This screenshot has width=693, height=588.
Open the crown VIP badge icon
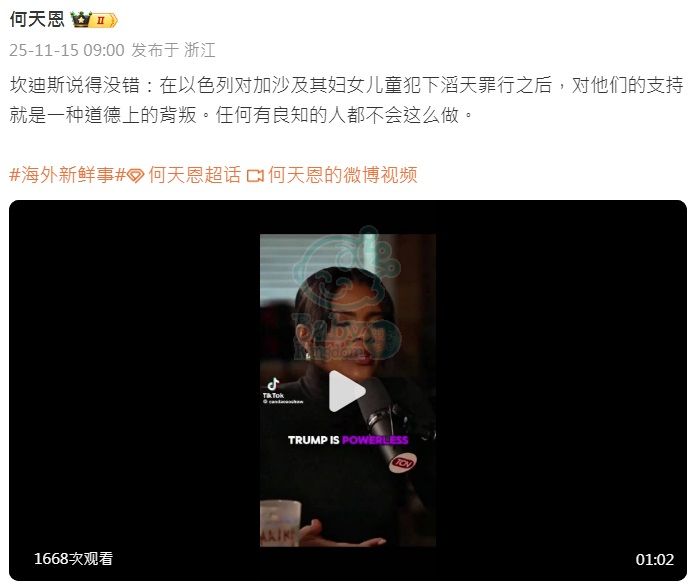point(81,20)
